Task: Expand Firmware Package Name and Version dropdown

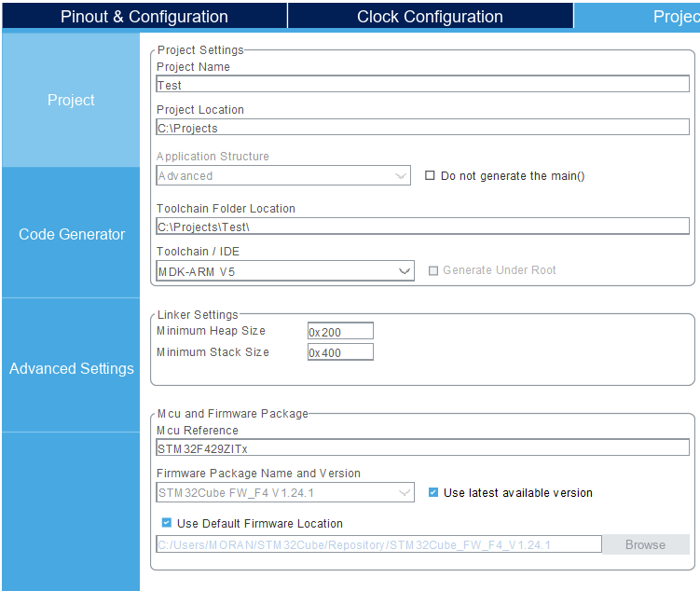Action: [x=285, y=492]
